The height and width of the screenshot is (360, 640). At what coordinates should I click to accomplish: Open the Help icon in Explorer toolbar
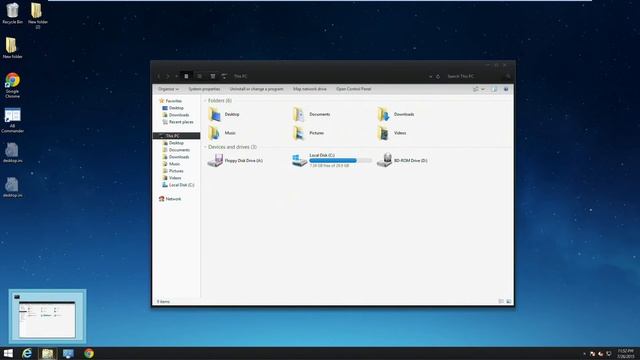[x=506, y=89]
